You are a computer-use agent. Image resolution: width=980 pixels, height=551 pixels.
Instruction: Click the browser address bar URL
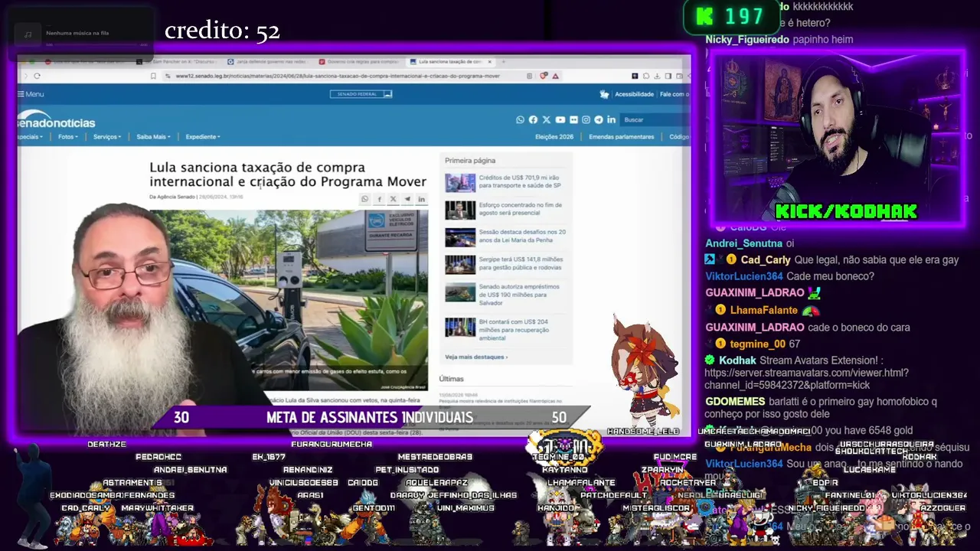tap(338, 77)
